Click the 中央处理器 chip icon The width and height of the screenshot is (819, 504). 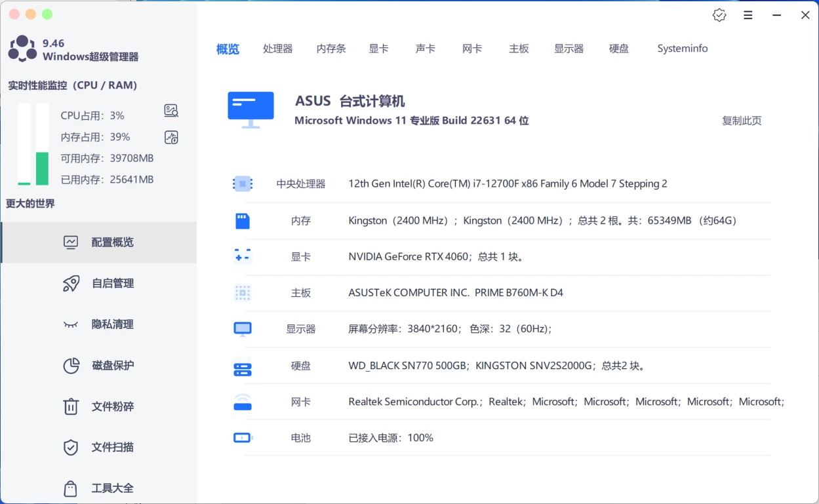[243, 184]
